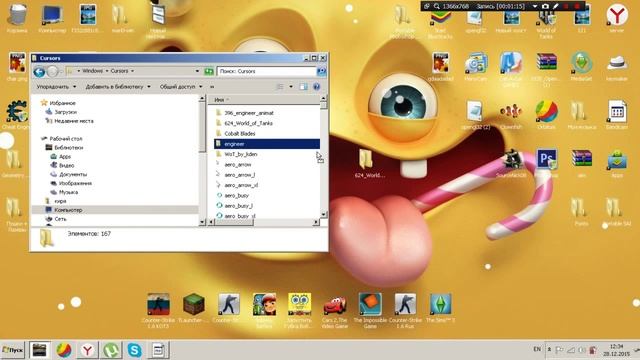Click the search magnifier in the Cursors window

[321, 71]
